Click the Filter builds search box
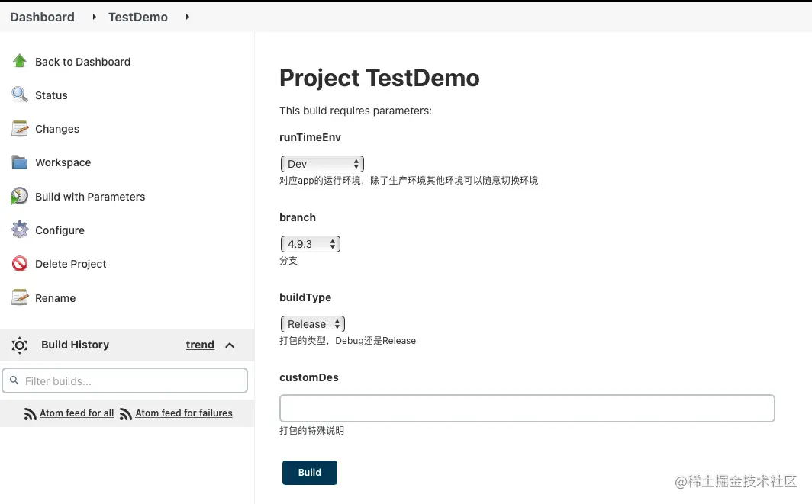This screenshot has height=504, width=812. [125, 380]
